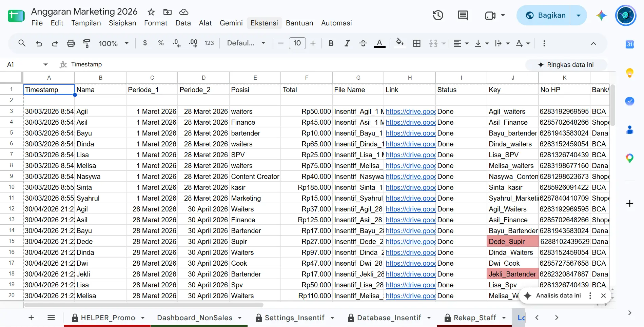644x327 pixels.
Task: Open the Default font dropdown
Action: 246,43
